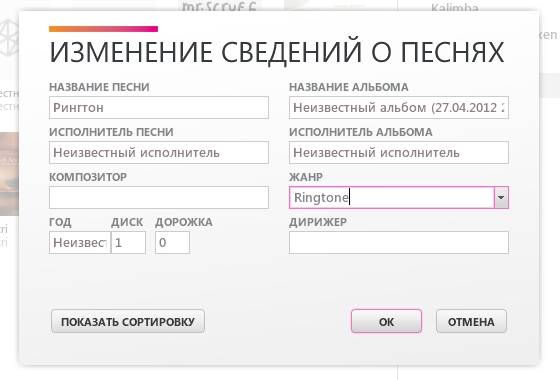The image size is (560, 380).
Task: Click the dialog title Изменение сведений о песнях
Action: coord(277,52)
